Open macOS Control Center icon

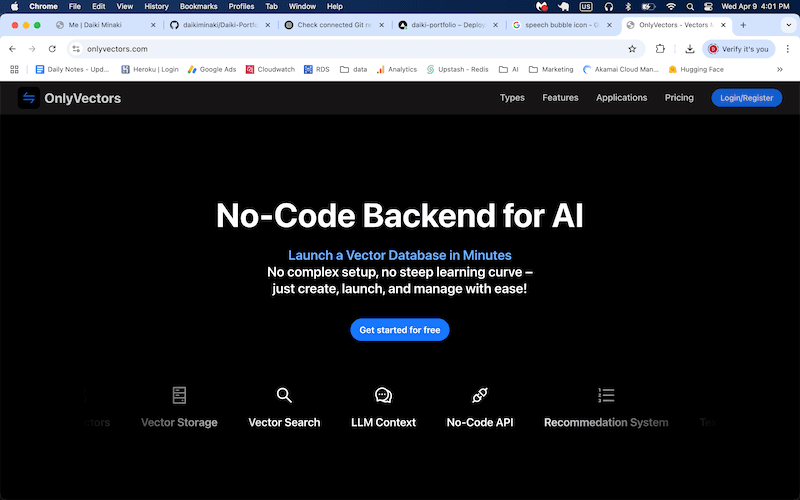click(708, 7)
